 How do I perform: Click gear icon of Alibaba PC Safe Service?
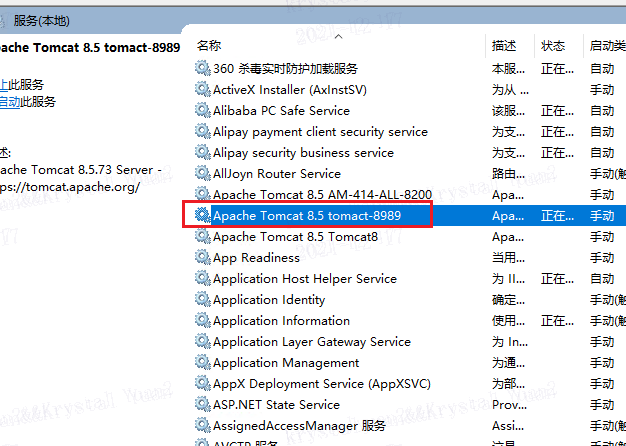(x=203, y=110)
